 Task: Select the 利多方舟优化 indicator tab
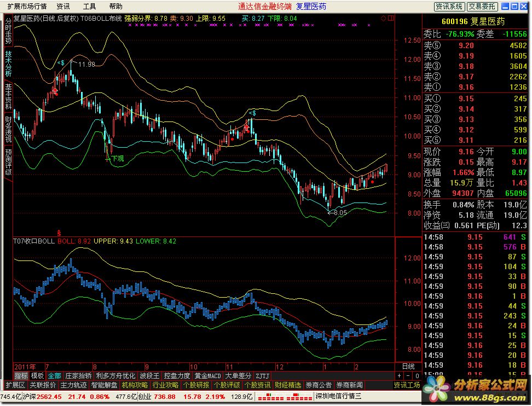[x=115, y=376]
